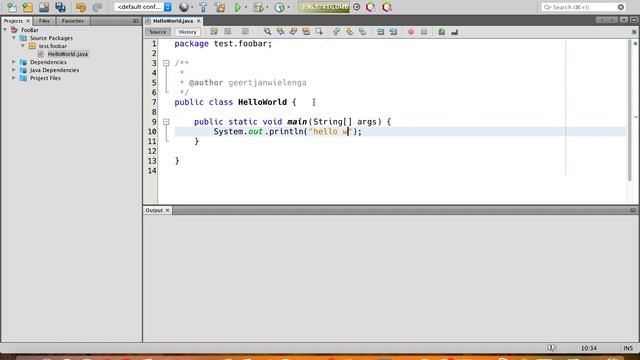Collapse the main method fold
This screenshot has width=640, height=360.
tap(166, 122)
